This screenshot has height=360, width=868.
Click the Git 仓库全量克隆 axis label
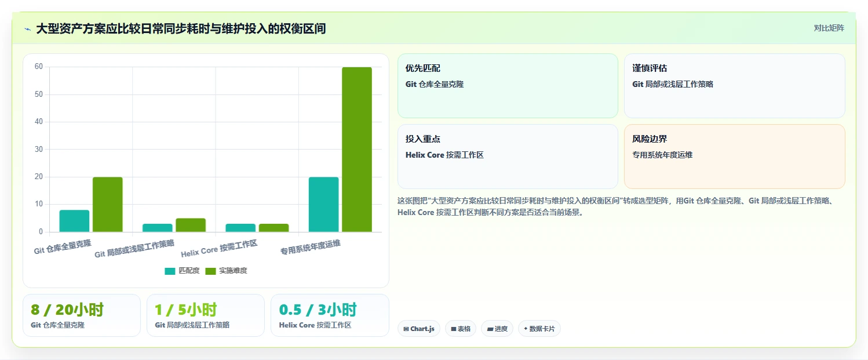coord(63,246)
